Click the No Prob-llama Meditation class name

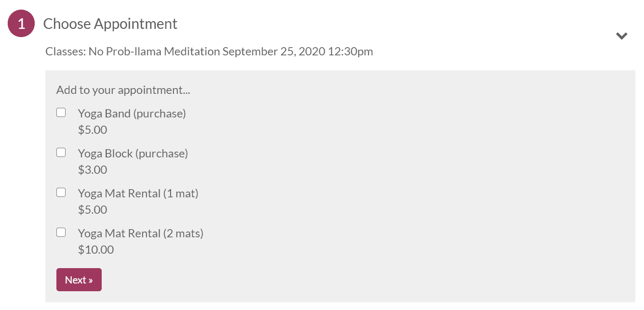pos(154,52)
